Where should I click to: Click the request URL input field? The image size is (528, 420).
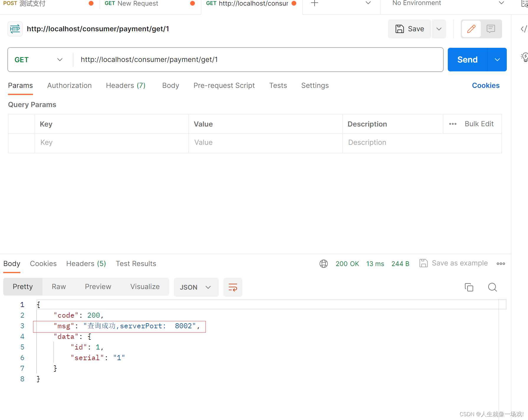click(x=258, y=60)
